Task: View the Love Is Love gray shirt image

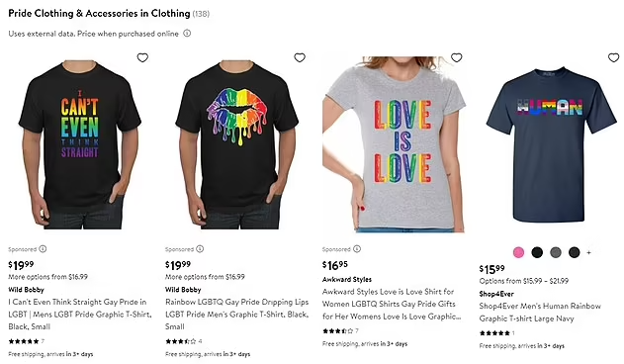Action: (394, 143)
